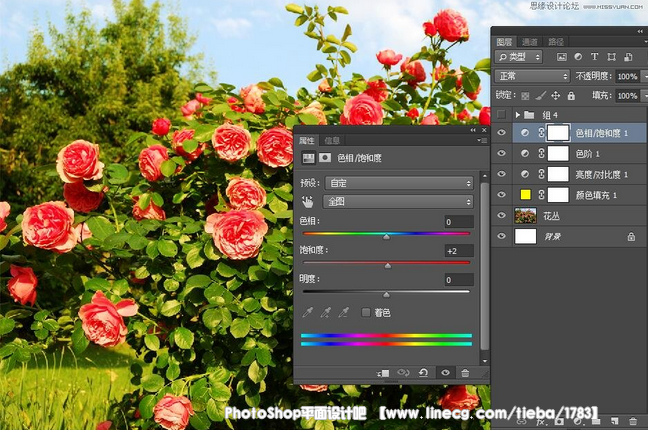The height and width of the screenshot is (430, 648).
Task: Open the 预设 自定 preset dropdown
Action: click(399, 183)
